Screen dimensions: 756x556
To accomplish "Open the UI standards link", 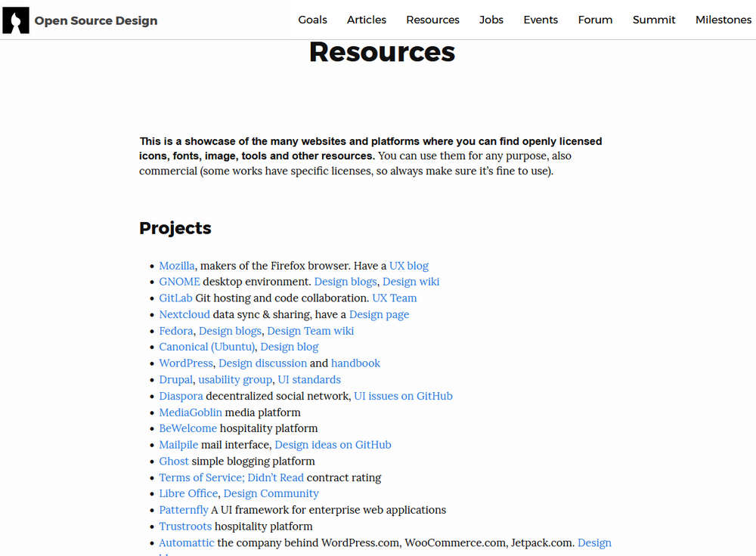I will click(309, 379).
